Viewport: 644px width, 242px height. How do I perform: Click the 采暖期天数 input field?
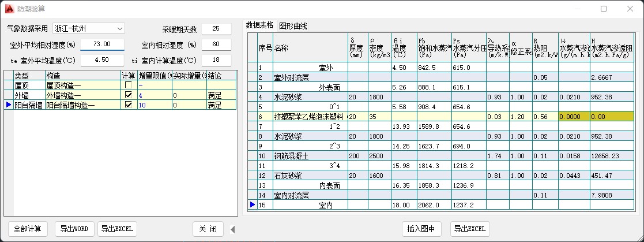click(x=216, y=29)
